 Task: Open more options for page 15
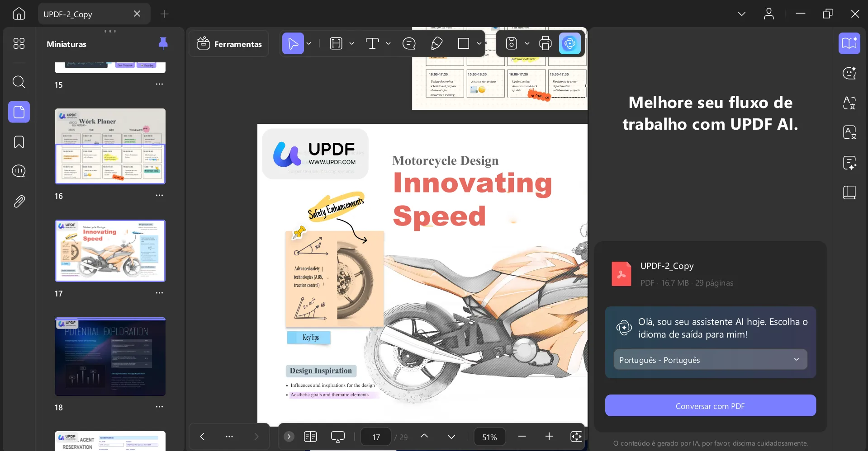pyautogui.click(x=159, y=85)
